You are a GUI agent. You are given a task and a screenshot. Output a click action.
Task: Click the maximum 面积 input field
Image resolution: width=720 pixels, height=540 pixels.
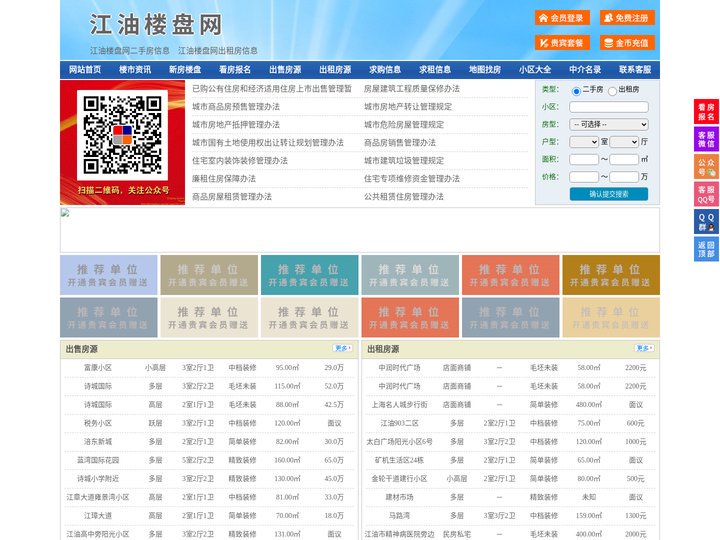(624, 159)
